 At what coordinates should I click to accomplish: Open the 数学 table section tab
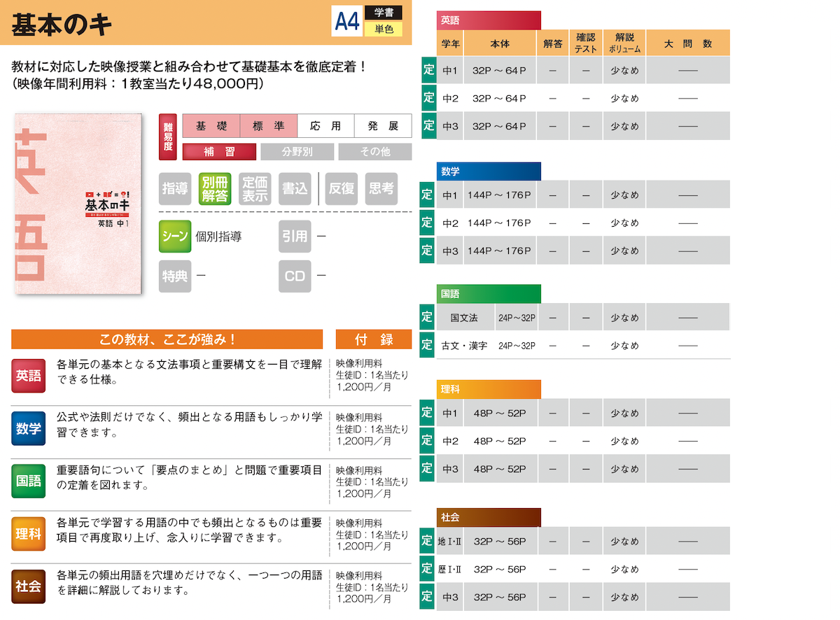489,171
